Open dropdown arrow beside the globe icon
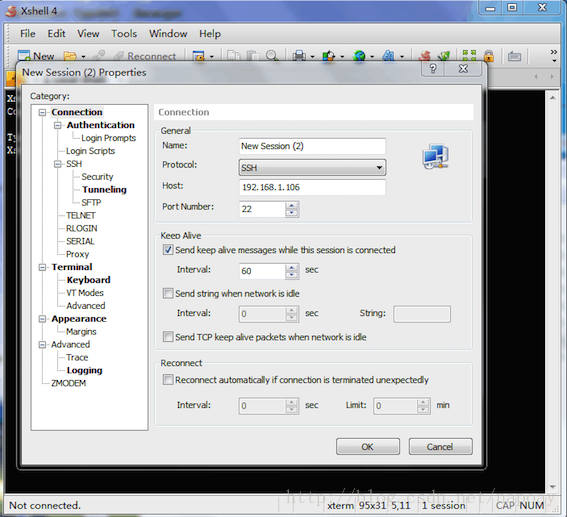 [x=372, y=56]
